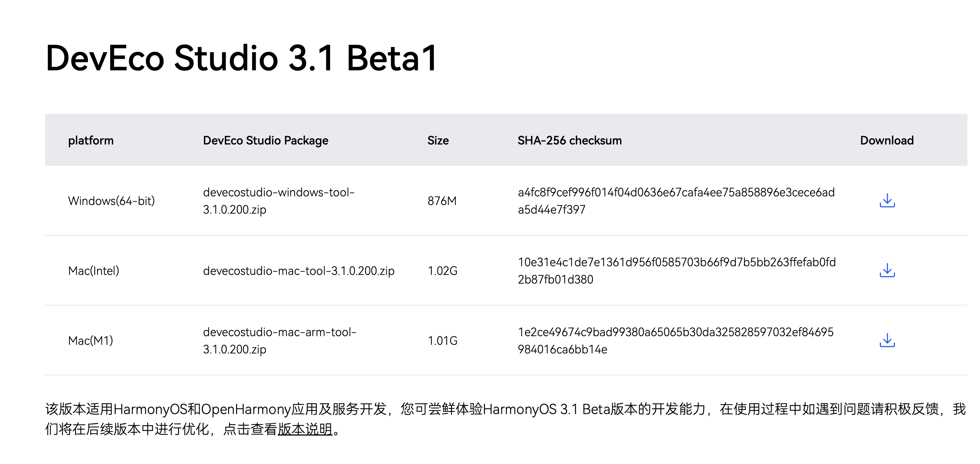Click the Windows SHA-256 checksum text
The height and width of the screenshot is (464, 980).
(x=676, y=201)
